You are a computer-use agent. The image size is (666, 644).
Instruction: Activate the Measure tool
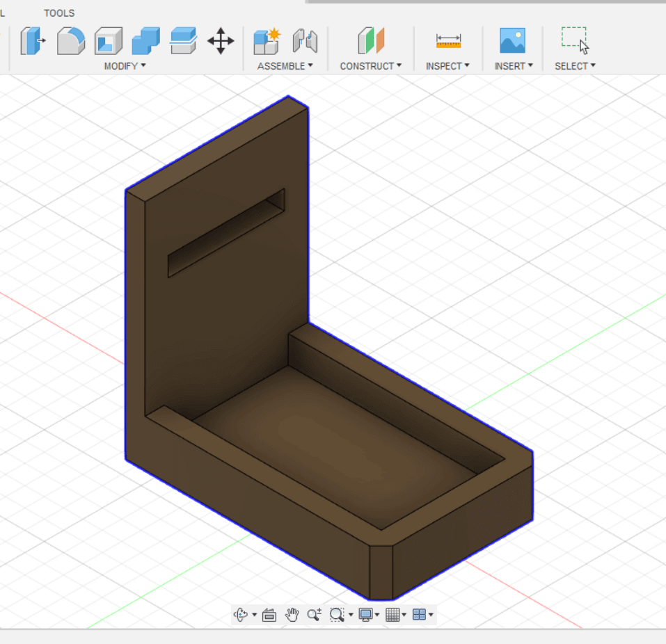coord(448,41)
